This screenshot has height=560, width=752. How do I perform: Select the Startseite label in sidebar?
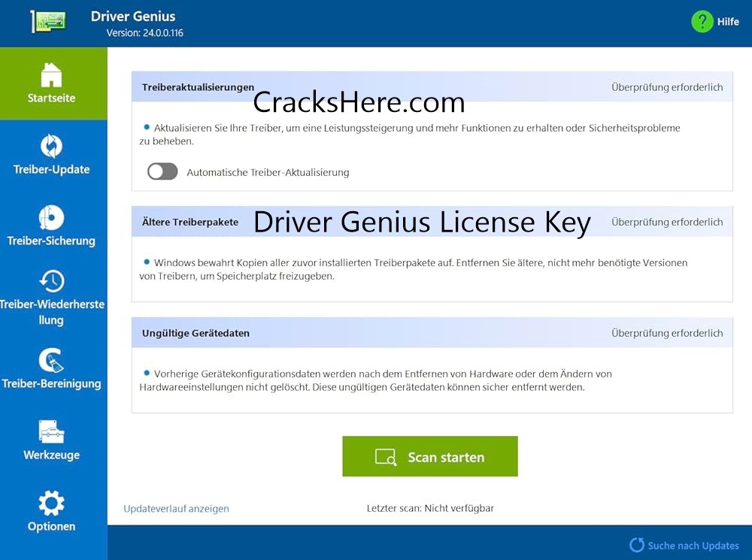(51, 98)
